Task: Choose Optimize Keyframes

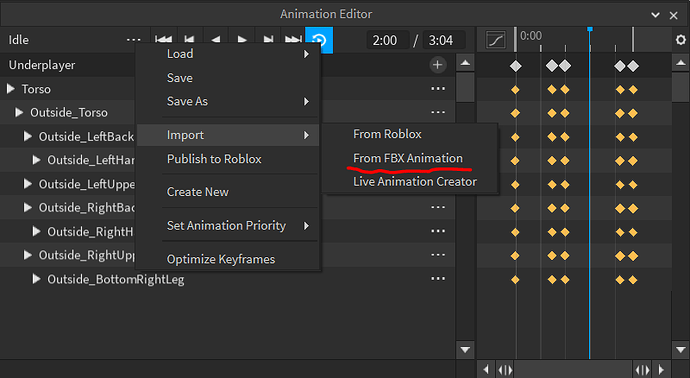Action: [x=228, y=259]
